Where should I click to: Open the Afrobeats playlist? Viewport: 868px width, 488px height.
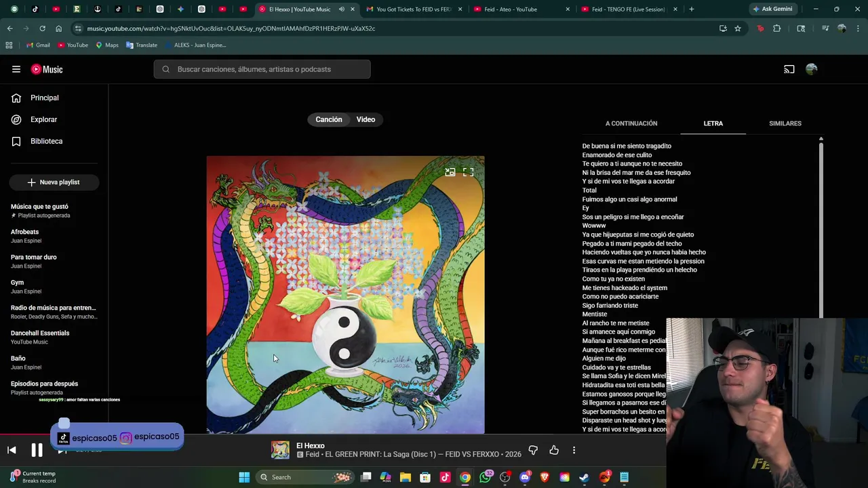tap(54, 236)
